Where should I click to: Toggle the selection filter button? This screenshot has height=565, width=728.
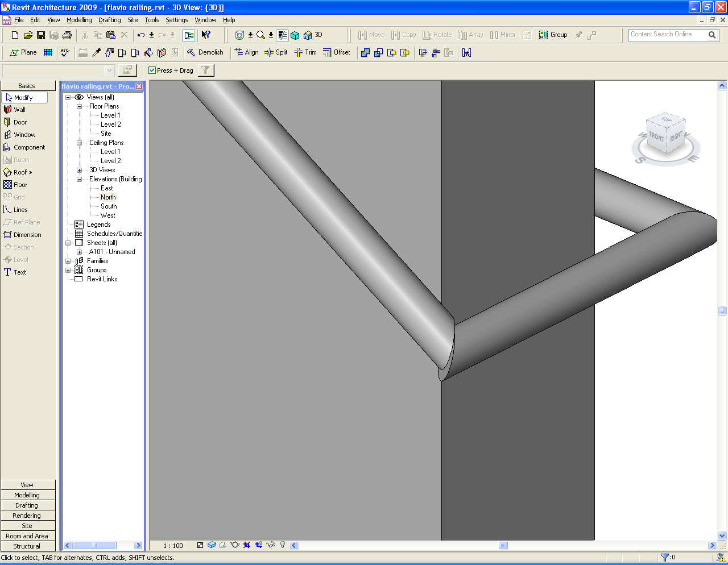coord(205,70)
